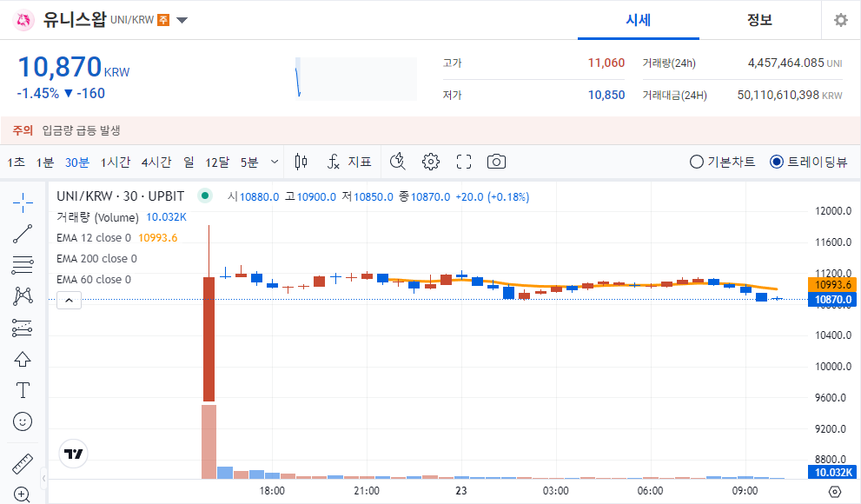The width and height of the screenshot is (861, 504).
Task: Toggle fullscreen chart mode
Action: pyautogui.click(x=464, y=162)
